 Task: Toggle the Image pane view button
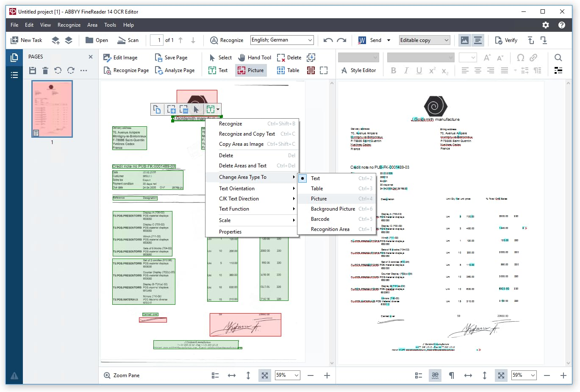point(465,40)
